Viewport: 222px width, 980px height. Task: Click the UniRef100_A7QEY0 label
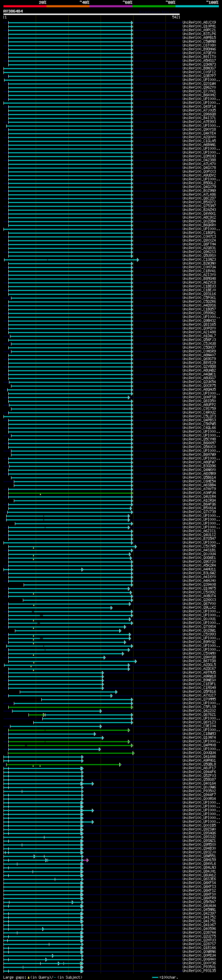199,53
